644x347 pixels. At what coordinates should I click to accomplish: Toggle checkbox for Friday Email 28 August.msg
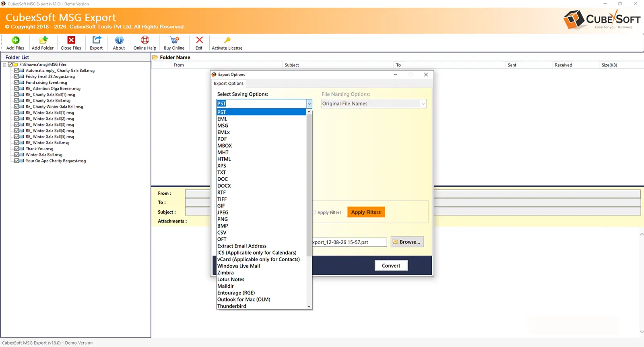(x=17, y=77)
